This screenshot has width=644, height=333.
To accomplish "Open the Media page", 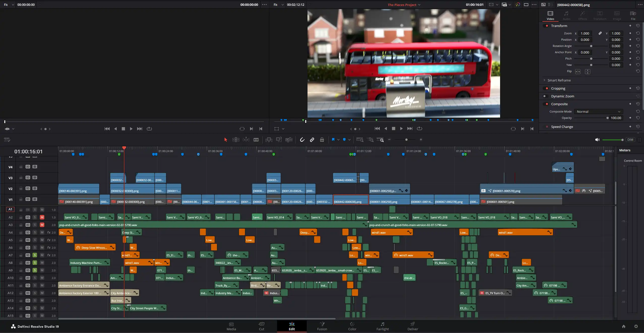I will [x=231, y=326].
